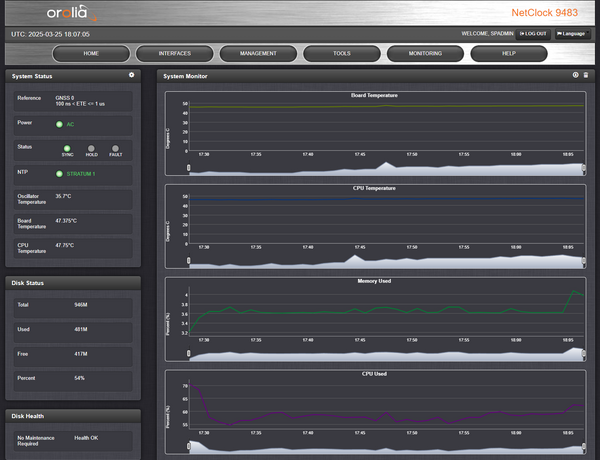600x460 pixels.
Task: Open the HELP menu
Action: click(509, 54)
